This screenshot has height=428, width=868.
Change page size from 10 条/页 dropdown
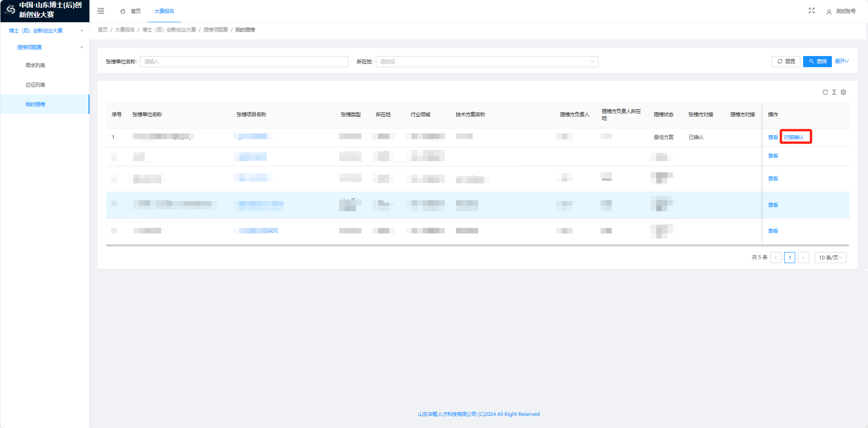click(x=830, y=258)
